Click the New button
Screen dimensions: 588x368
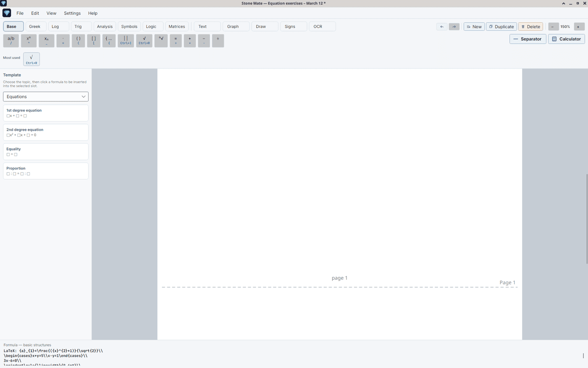474,26
